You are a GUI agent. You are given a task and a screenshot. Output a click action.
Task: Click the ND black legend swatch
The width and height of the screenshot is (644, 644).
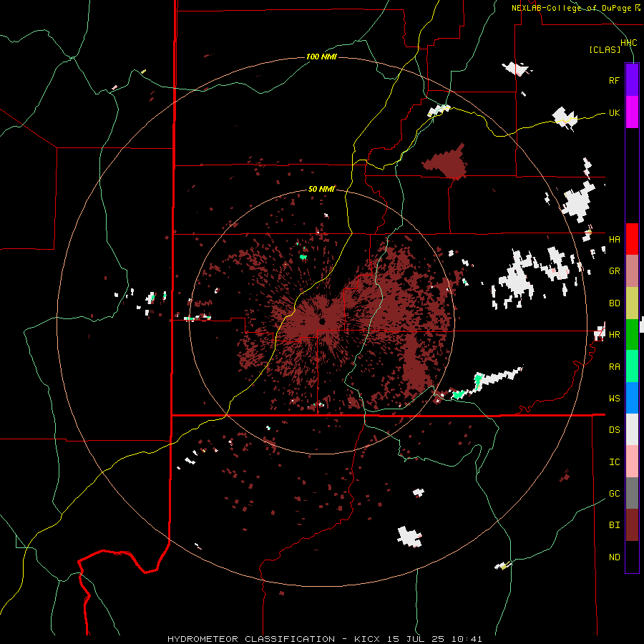632,557
